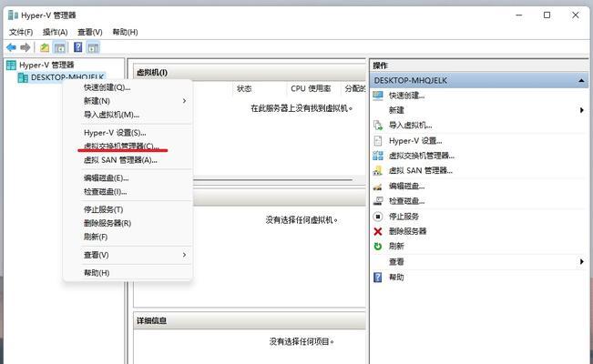
Task: Choose 帮助(H) from context menu
Action: pos(128,272)
